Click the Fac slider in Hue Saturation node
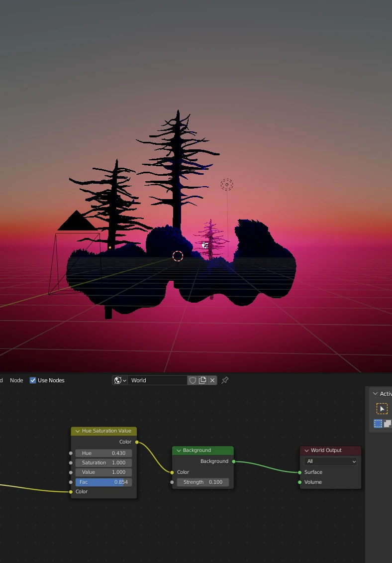The image size is (392, 563). (x=103, y=482)
